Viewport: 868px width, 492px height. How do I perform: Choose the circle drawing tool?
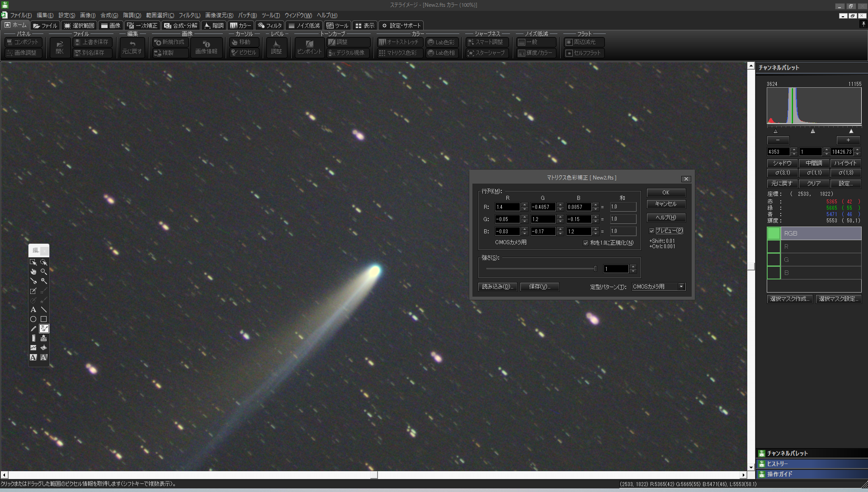(33, 319)
